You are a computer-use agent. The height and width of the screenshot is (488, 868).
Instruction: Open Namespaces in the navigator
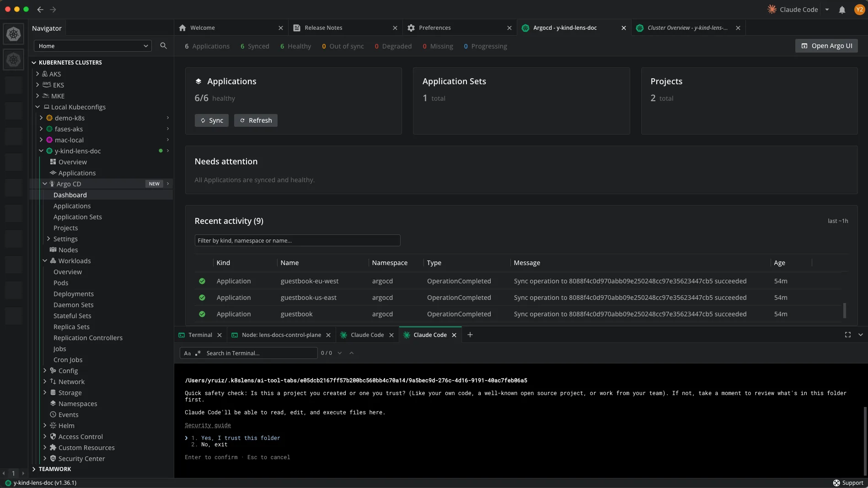[x=78, y=404]
